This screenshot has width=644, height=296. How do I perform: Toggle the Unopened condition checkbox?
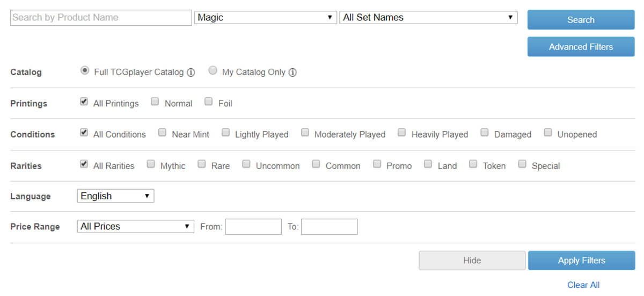548,133
